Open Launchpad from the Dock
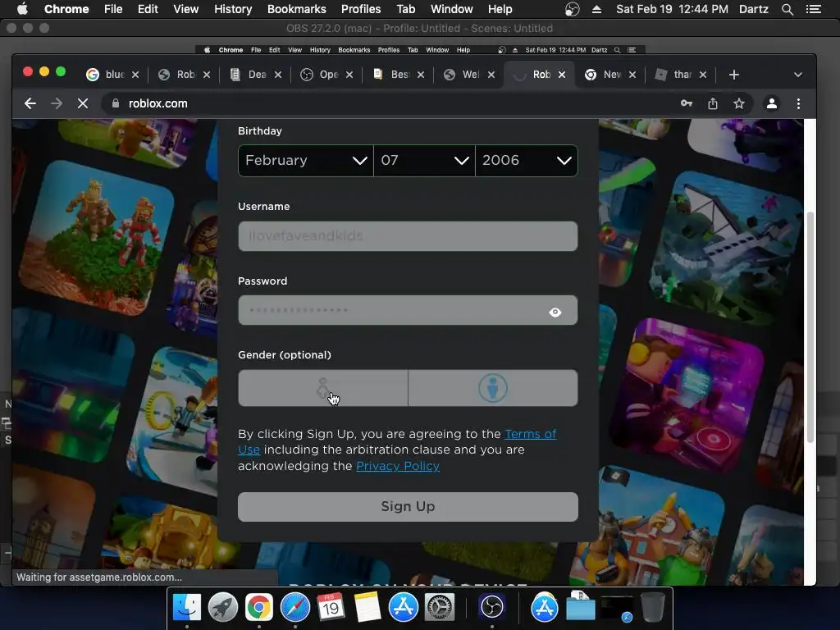This screenshot has width=840, height=630. pyautogui.click(x=223, y=608)
